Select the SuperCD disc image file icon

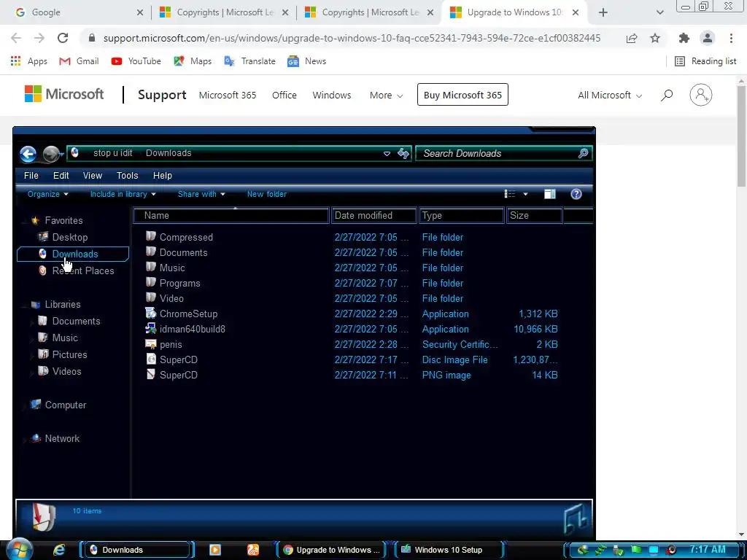[x=150, y=359]
